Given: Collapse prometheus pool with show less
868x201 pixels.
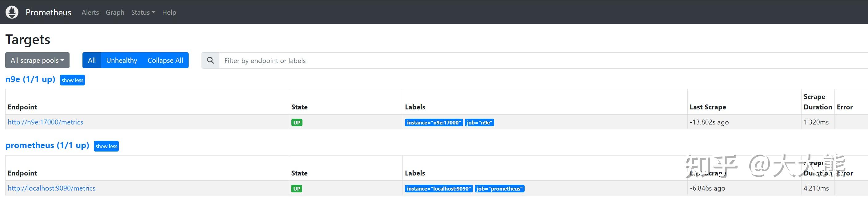Looking at the screenshot, I should click(106, 146).
